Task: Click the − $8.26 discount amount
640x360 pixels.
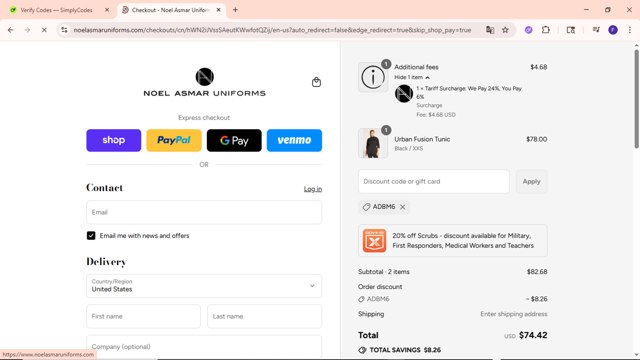Action: tap(536, 299)
